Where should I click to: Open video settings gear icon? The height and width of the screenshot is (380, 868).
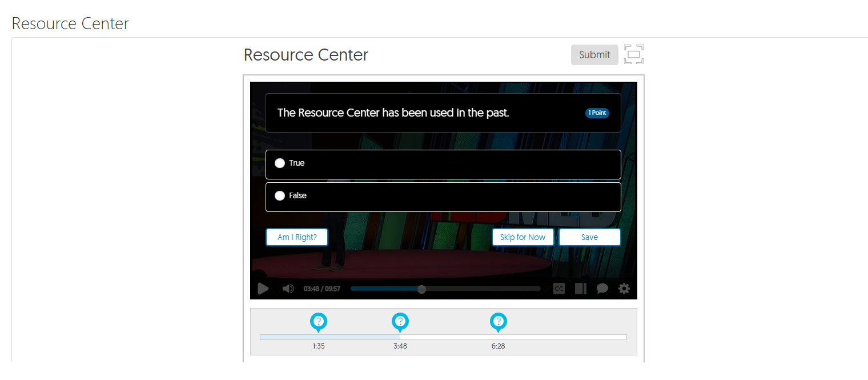click(x=624, y=289)
